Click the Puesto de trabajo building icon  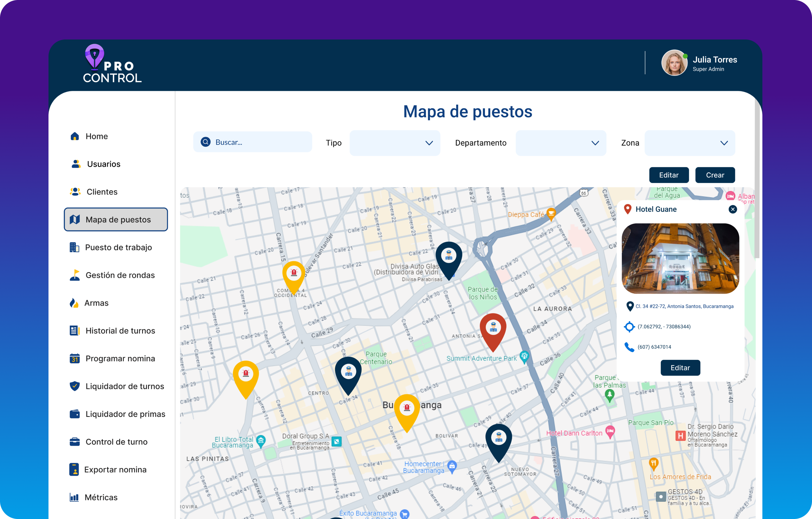[x=74, y=247]
